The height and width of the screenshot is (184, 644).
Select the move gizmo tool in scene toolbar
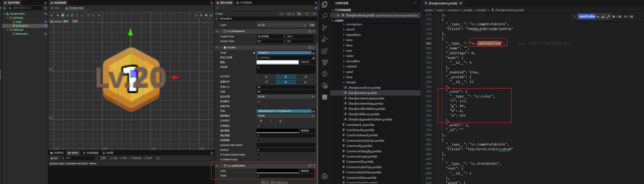coord(63,15)
